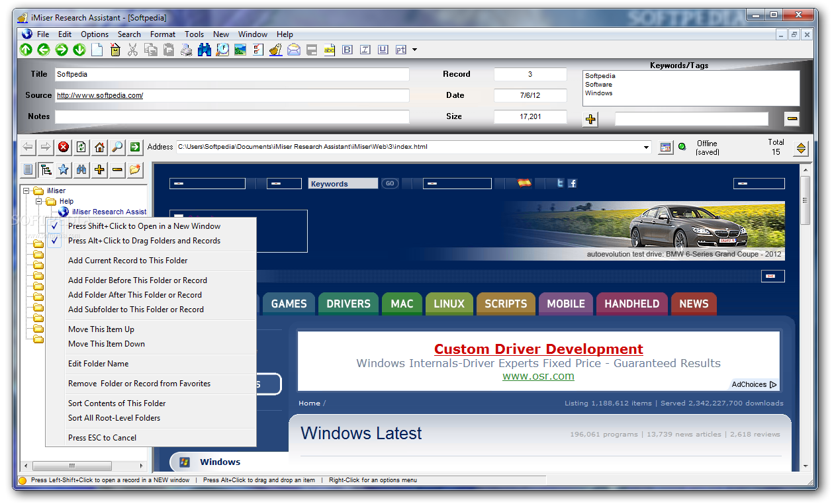Image resolution: width=832 pixels, height=504 pixels.
Task: Create a new blank page record
Action: tap(97, 50)
